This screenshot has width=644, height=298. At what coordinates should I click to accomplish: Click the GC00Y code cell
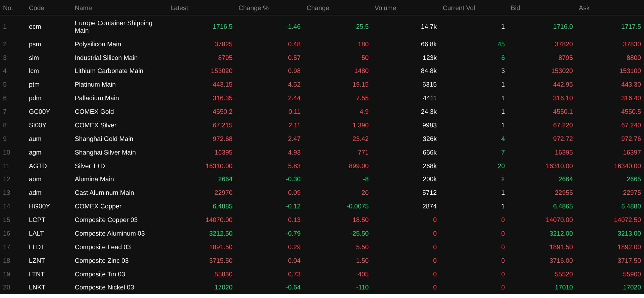(x=39, y=112)
